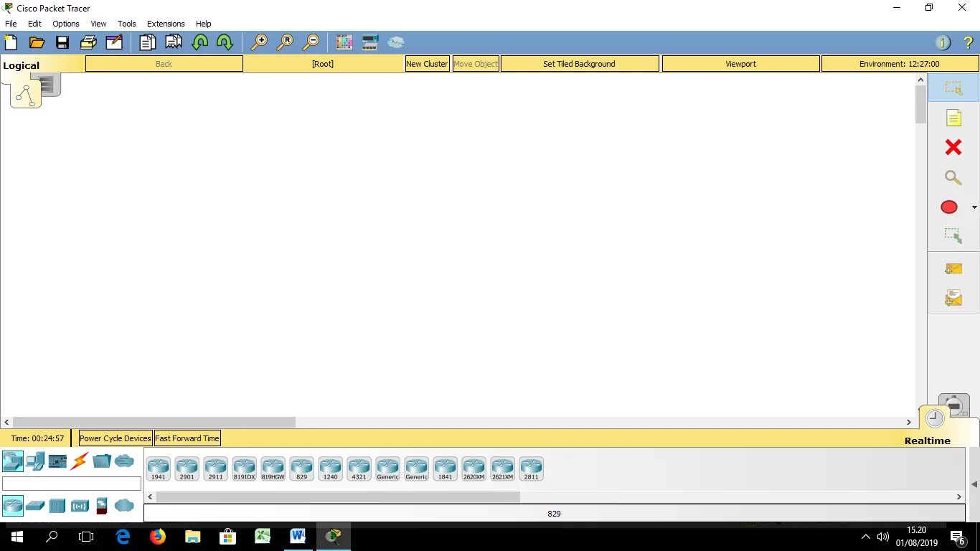The width and height of the screenshot is (980, 551).
Task: Activate the Select tool on the right panel
Action: click(953, 88)
